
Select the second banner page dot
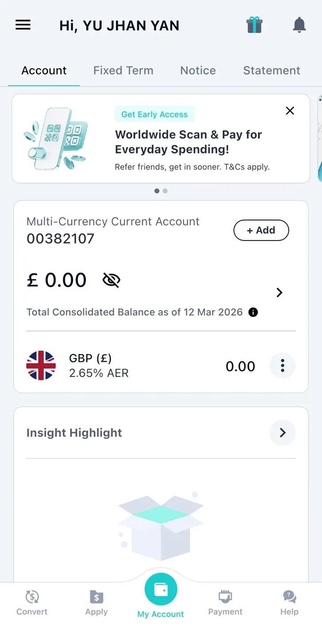165,191
